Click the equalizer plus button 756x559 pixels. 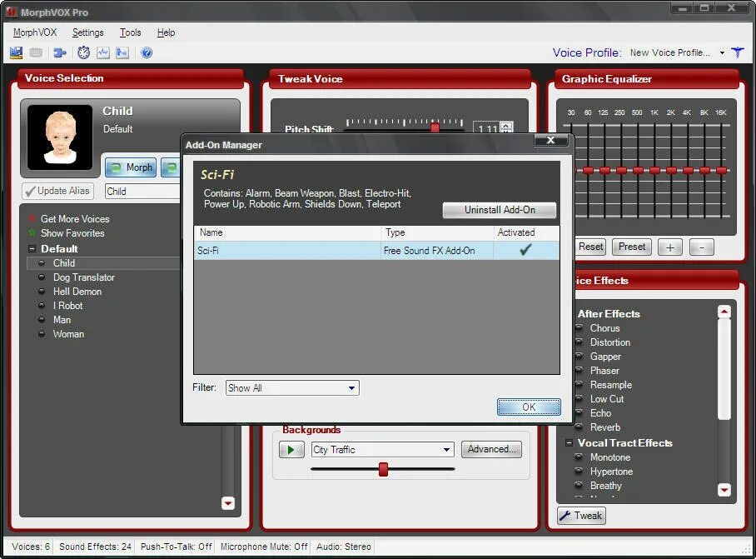(669, 247)
